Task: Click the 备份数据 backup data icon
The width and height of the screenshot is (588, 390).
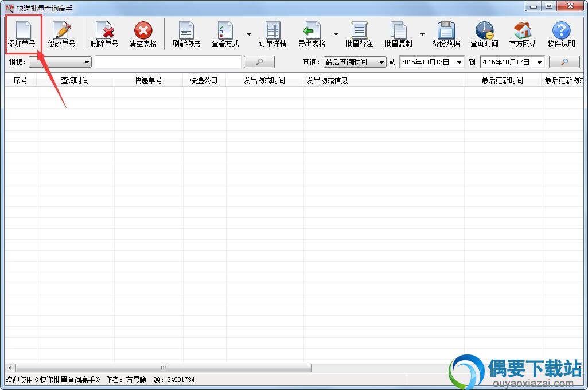Action: (446, 34)
